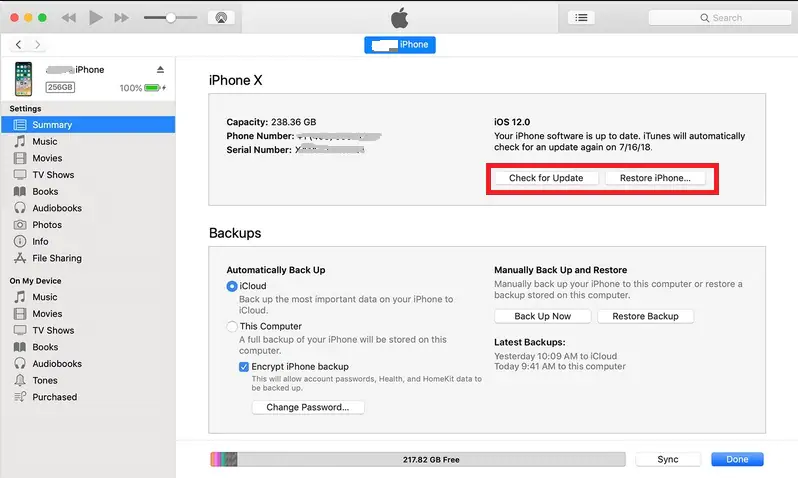798x478 pixels.
Task: Open the list view icon
Action: click(581, 18)
